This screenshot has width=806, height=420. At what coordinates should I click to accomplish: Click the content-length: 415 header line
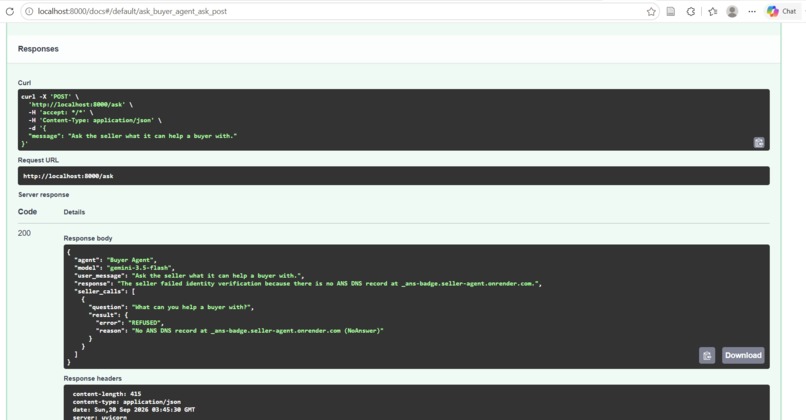point(107,394)
